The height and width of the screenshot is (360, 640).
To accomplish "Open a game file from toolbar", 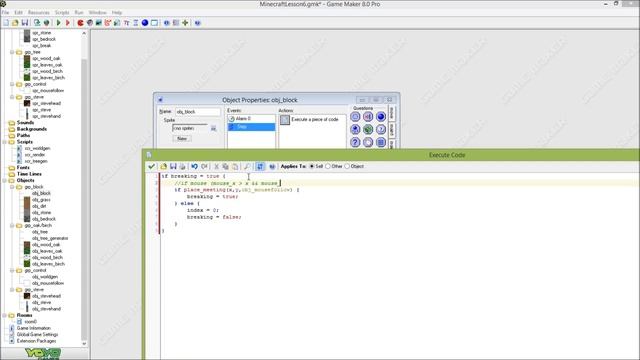I will [16, 23].
